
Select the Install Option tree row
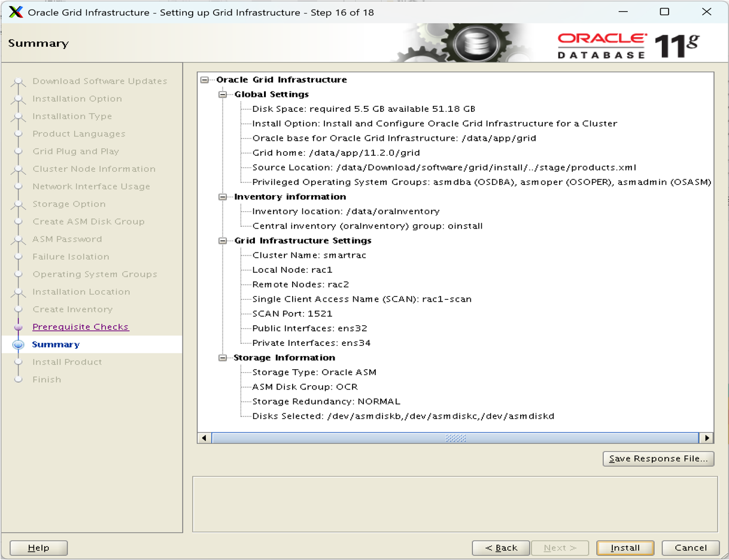point(435,124)
